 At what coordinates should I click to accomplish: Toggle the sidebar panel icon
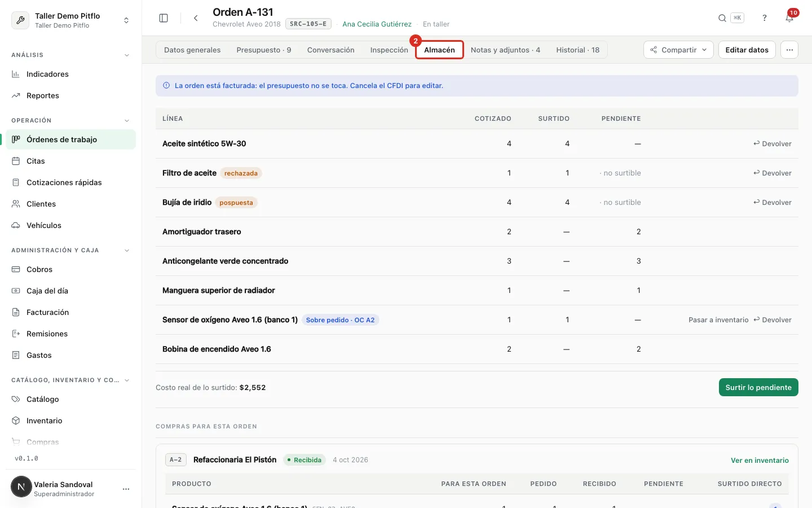click(164, 18)
